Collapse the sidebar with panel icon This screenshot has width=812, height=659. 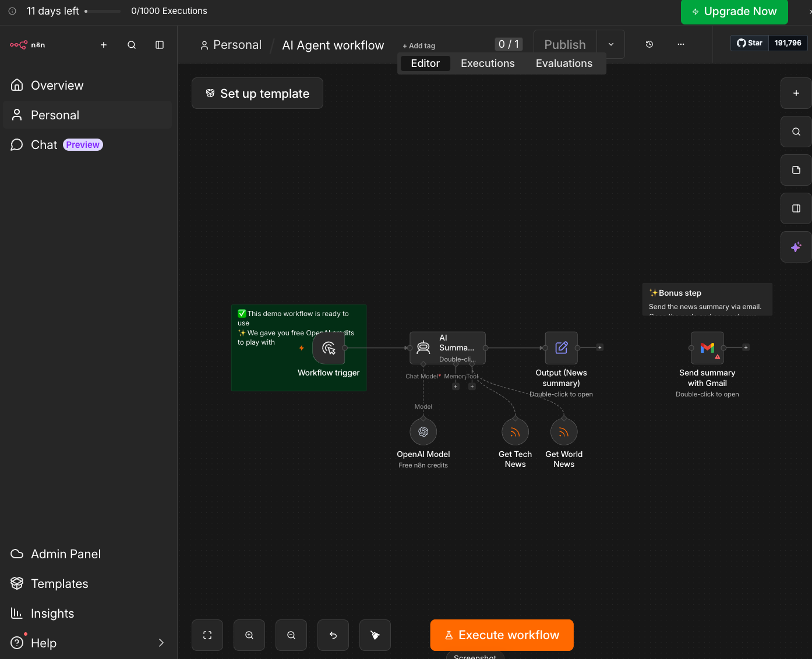point(160,45)
